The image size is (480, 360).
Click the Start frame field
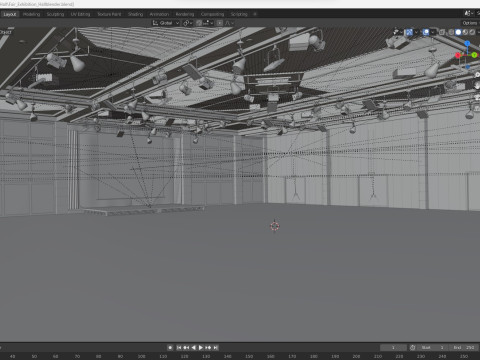tap(433, 347)
